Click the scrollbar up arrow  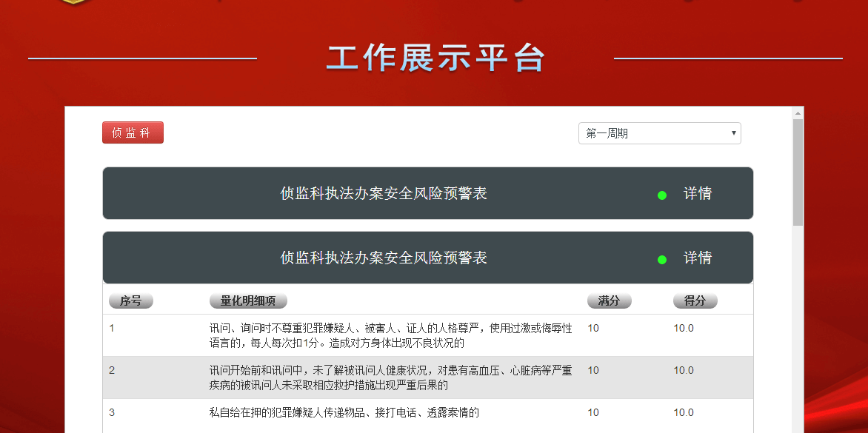(x=798, y=113)
